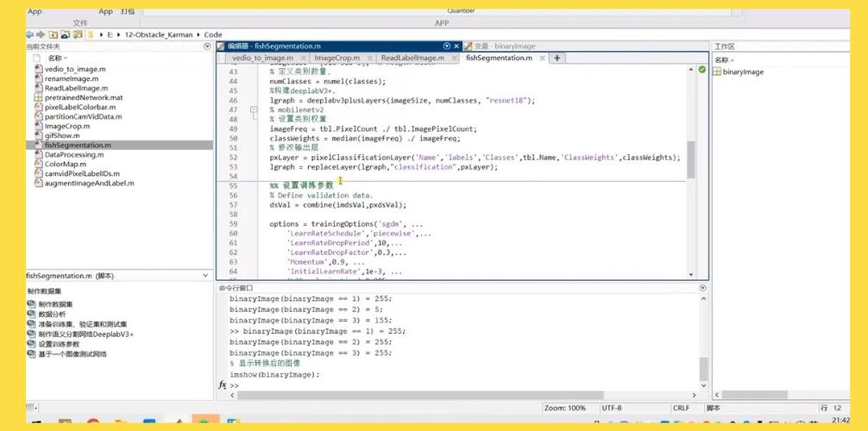Add a new editor tab with plus button
868x431 pixels.
[557, 58]
